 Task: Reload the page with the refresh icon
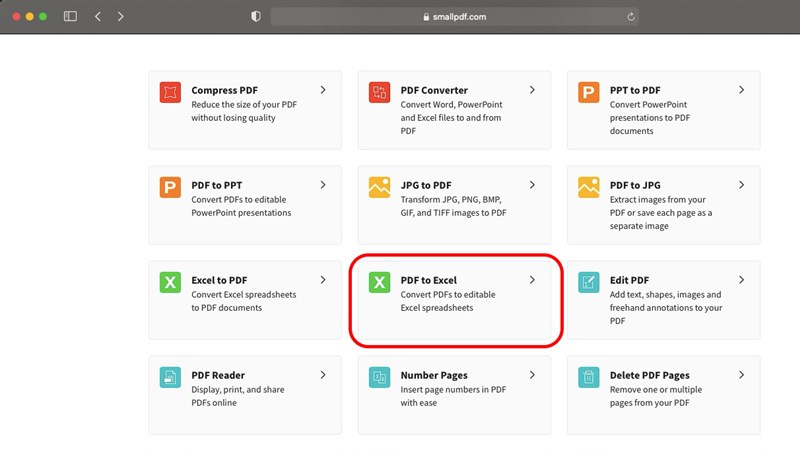pos(631,17)
